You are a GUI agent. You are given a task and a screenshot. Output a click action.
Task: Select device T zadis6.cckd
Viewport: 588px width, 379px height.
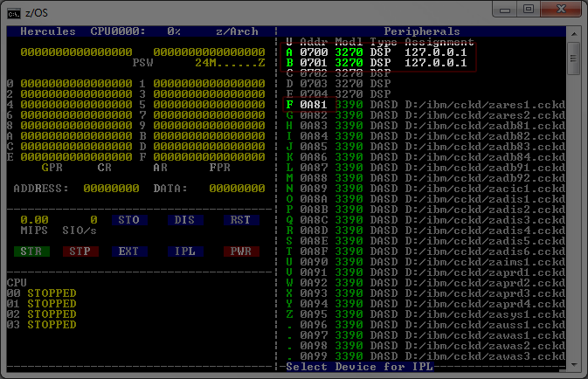click(425, 252)
